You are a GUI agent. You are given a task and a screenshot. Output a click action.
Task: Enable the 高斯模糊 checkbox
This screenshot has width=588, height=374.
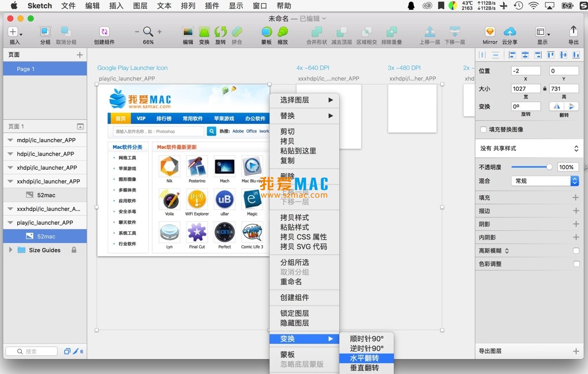(576, 251)
